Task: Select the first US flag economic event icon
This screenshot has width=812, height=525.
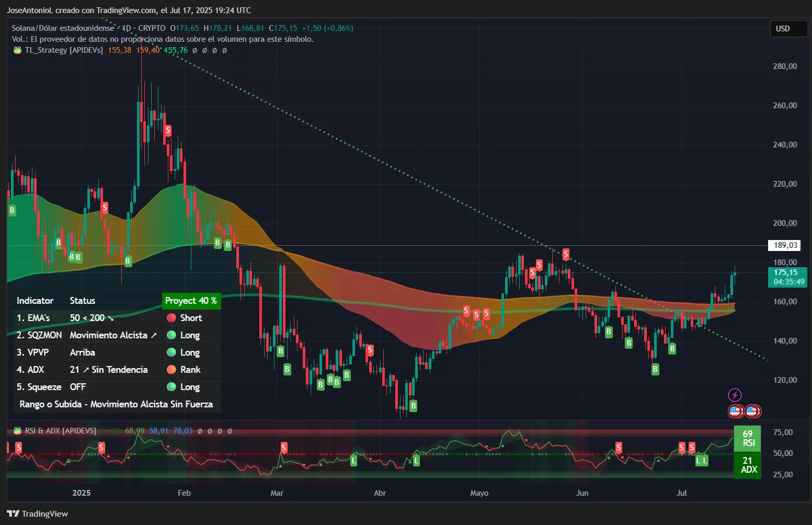Action: click(736, 411)
